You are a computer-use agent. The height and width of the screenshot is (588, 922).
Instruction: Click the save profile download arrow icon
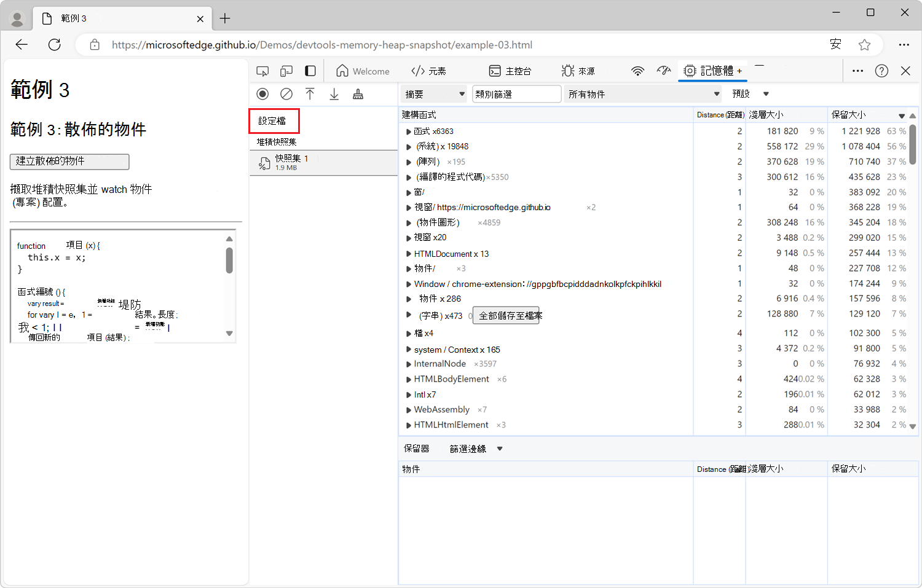click(334, 94)
